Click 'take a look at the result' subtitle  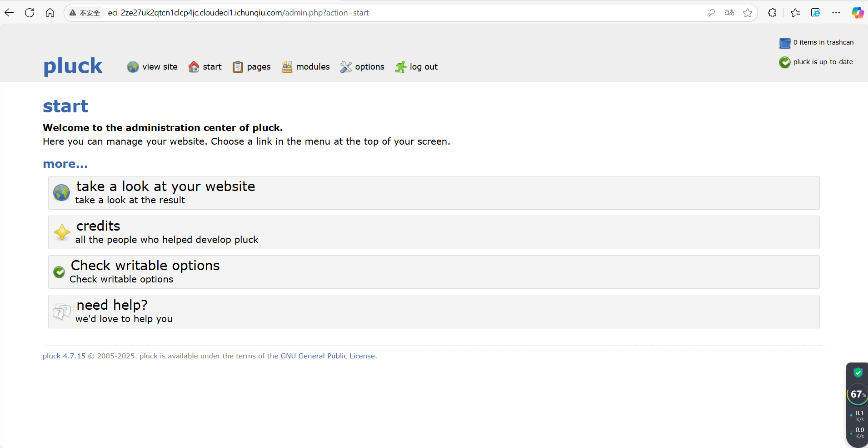coord(130,200)
